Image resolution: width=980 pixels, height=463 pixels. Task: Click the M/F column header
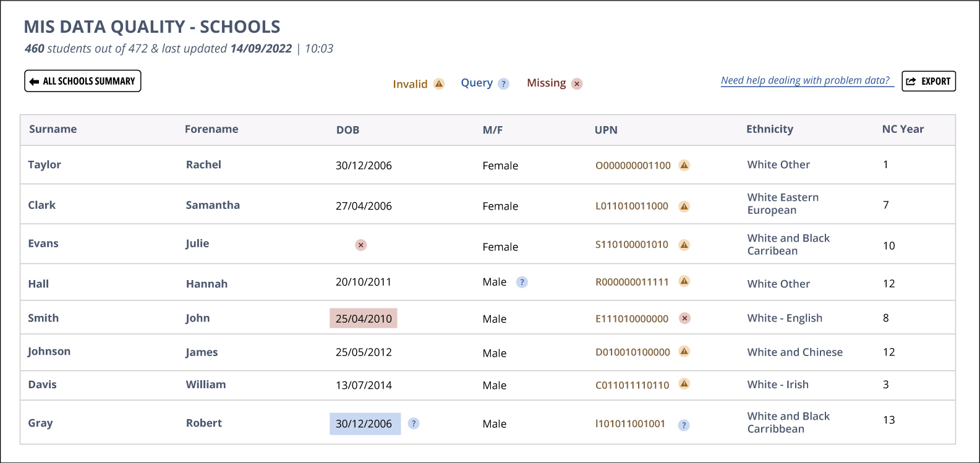[493, 130]
